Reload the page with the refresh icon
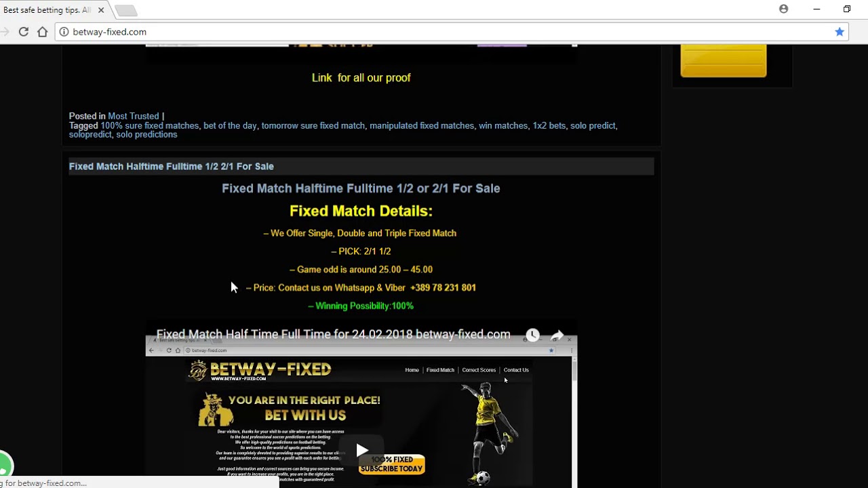Viewport: 868px width, 488px height. 24,32
